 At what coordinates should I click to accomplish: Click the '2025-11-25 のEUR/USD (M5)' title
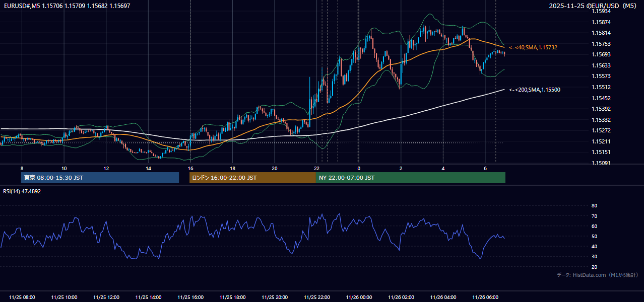pos(594,6)
